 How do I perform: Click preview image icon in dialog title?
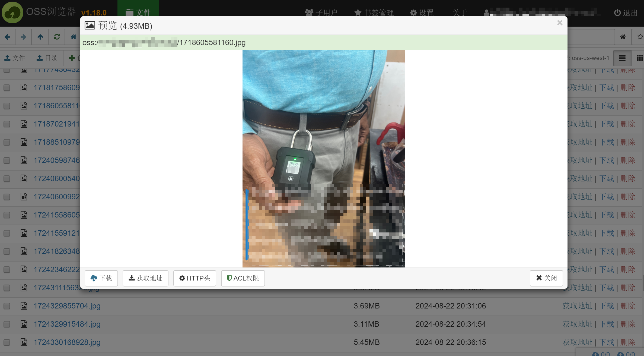pos(90,26)
